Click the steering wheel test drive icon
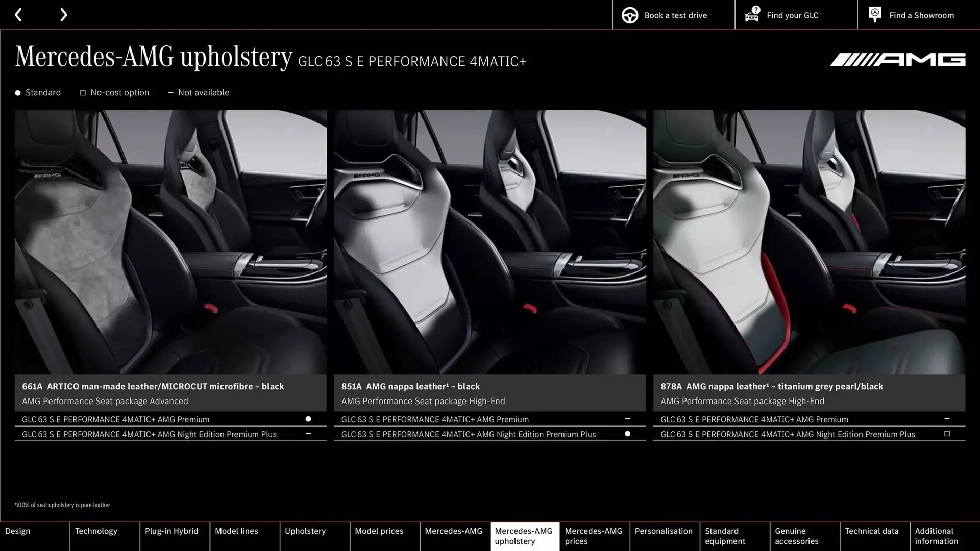This screenshot has width=980, height=551. (x=630, y=15)
